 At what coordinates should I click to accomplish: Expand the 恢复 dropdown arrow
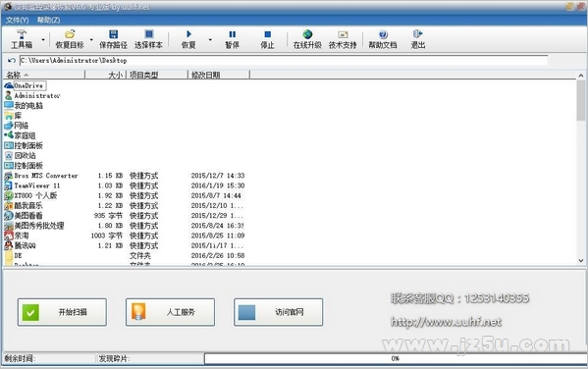(x=210, y=39)
